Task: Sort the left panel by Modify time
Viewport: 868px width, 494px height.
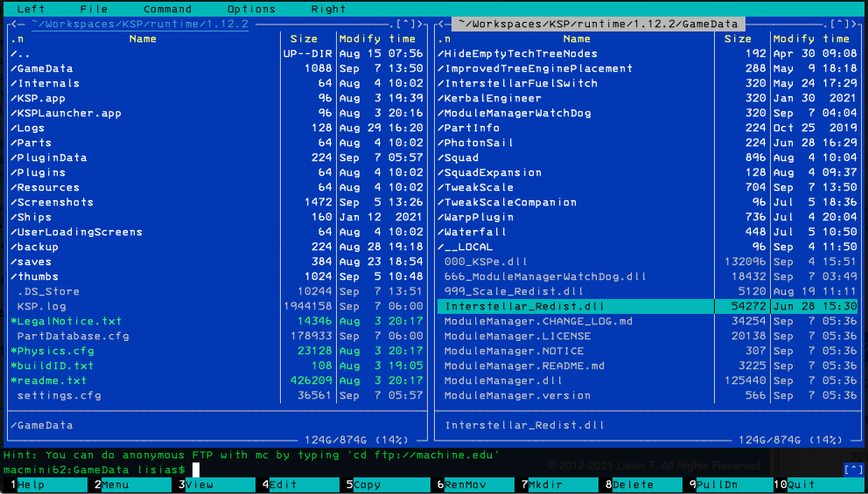Action: coord(377,38)
